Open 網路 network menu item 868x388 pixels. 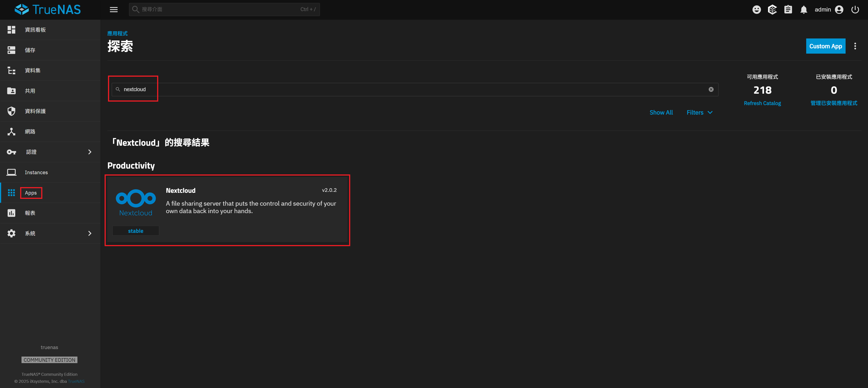pos(30,131)
